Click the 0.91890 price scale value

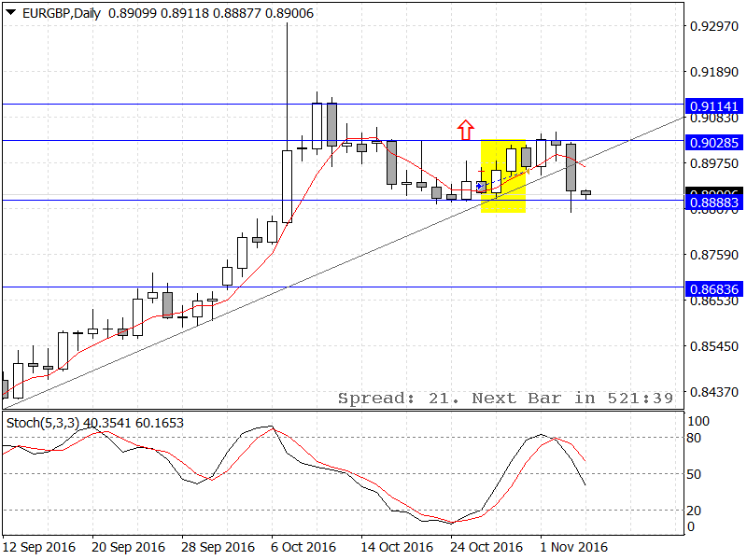point(714,72)
